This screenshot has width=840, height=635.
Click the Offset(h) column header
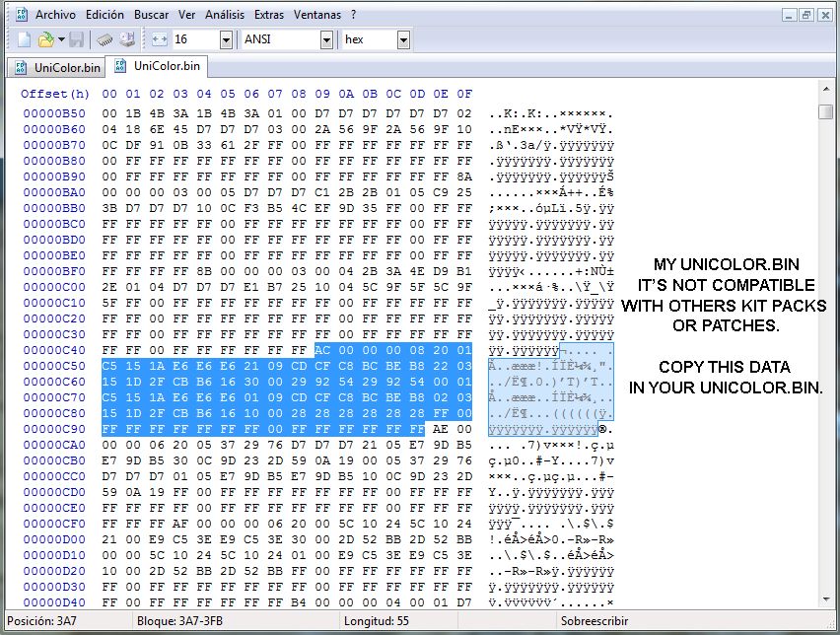(54, 94)
